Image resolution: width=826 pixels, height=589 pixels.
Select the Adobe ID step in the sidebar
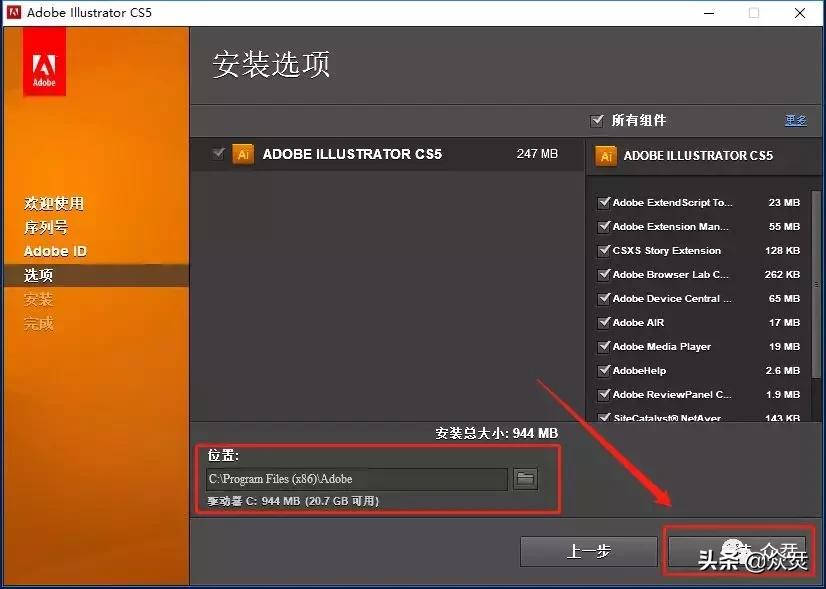pos(55,251)
